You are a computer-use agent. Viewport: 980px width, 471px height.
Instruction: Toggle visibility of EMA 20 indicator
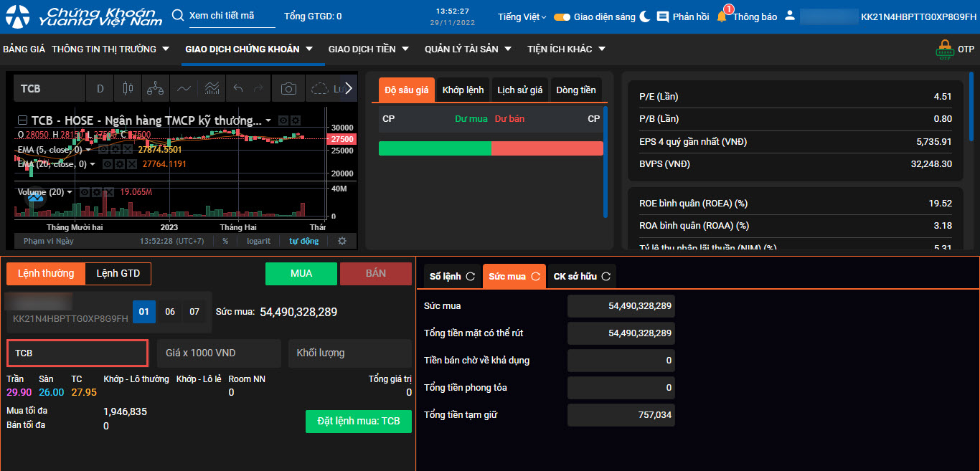107,164
